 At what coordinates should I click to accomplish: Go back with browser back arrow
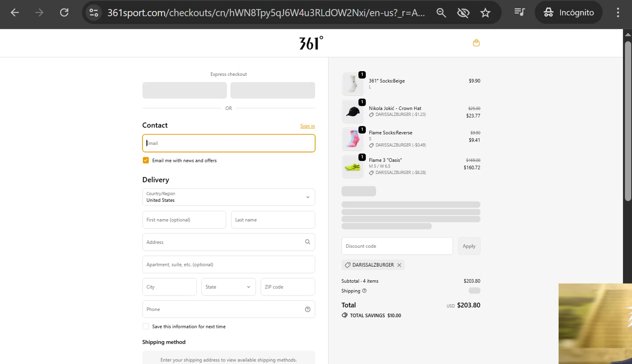[x=15, y=13]
